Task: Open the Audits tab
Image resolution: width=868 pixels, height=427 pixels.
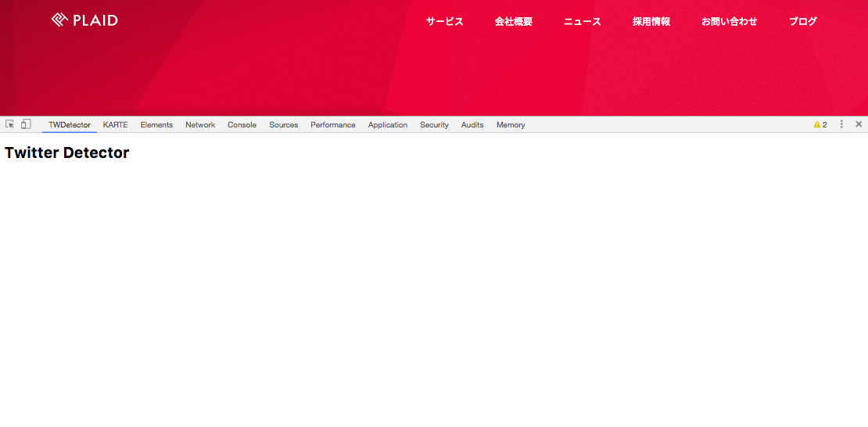Action: [x=472, y=125]
